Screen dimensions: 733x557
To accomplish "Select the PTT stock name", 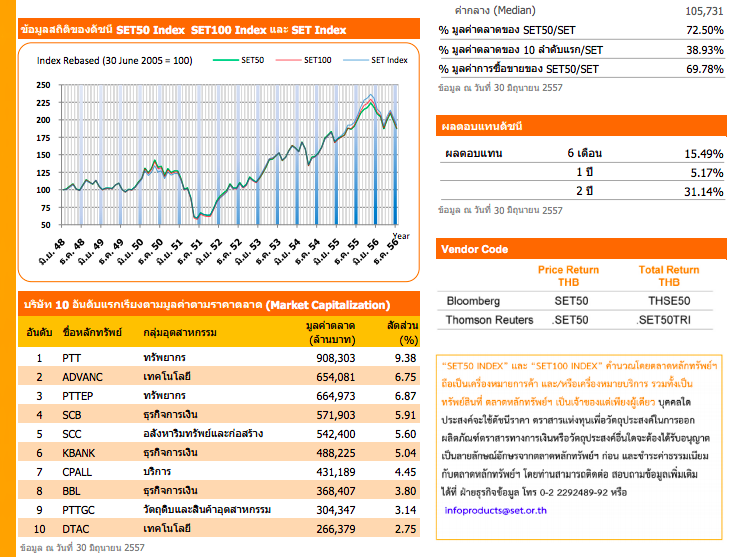I will coord(72,358).
